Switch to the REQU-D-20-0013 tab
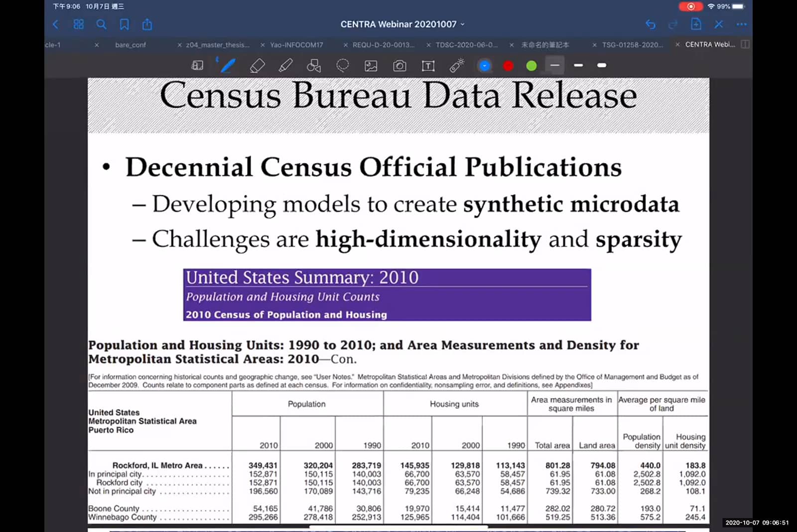The width and height of the screenshot is (797, 532). 384,45
